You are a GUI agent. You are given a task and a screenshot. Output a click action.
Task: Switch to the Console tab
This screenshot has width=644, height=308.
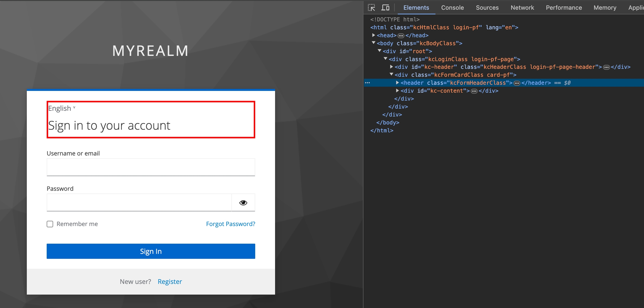pos(452,8)
